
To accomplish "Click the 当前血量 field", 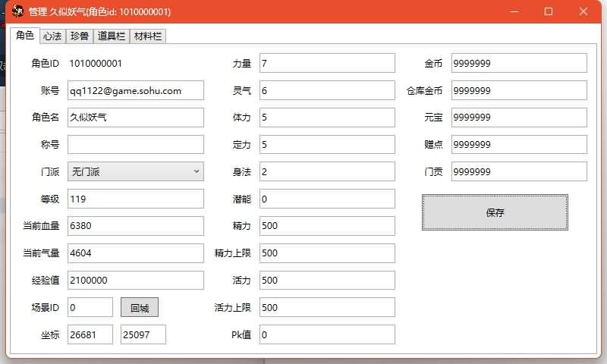I will [136, 226].
